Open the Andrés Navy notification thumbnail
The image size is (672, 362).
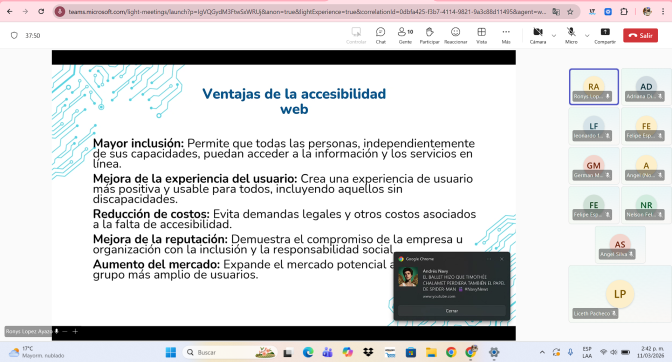point(408,277)
